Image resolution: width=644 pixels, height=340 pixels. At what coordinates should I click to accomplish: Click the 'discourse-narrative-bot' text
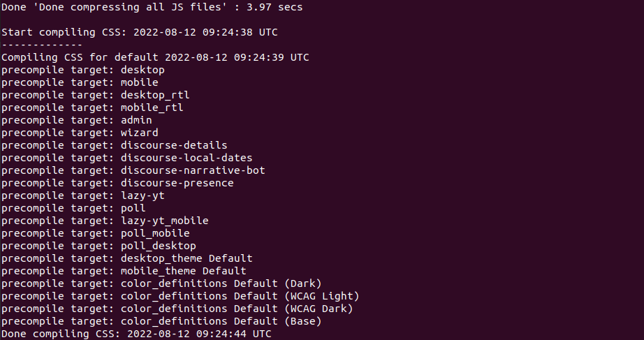pos(193,170)
